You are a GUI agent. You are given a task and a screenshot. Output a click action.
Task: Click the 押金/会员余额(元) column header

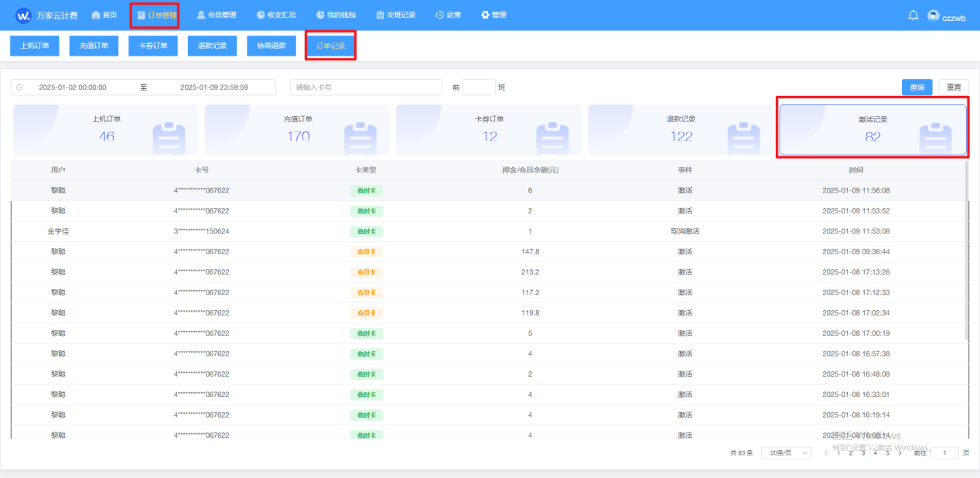(530, 169)
